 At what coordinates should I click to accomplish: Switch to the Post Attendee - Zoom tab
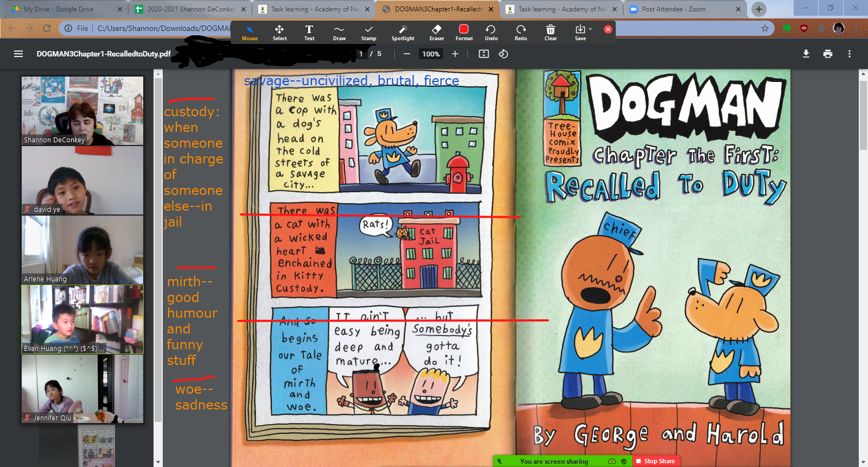pyautogui.click(x=685, y=9)
